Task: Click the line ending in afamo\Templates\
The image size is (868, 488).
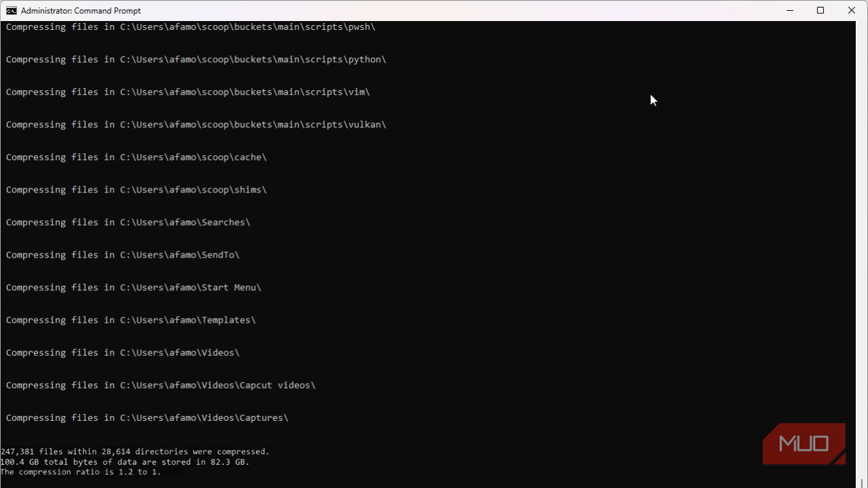Action: pyautogui.click(x=131, y=320)
